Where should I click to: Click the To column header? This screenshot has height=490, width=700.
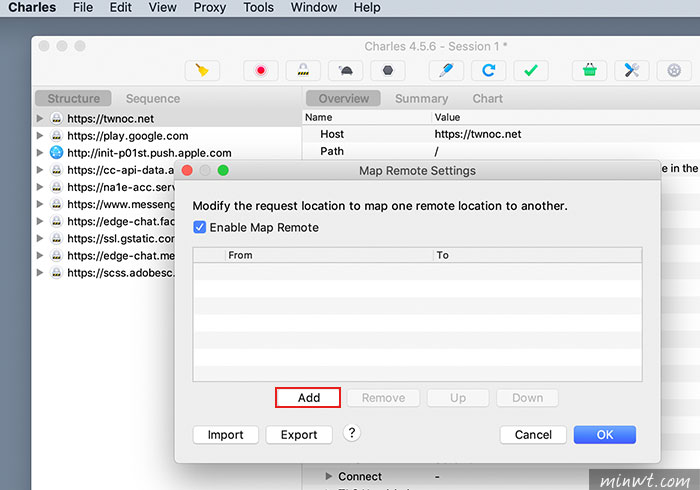tap(538, 255)
